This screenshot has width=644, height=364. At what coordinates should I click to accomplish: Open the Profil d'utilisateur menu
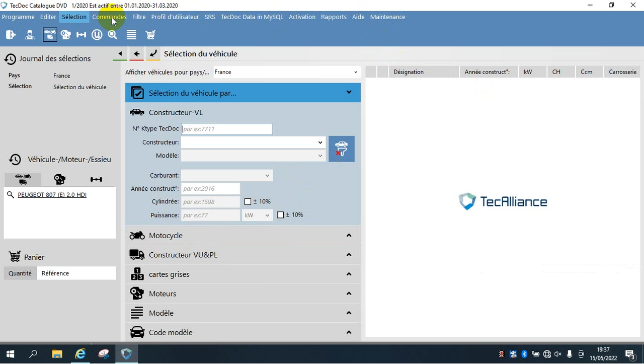(175, 17)
